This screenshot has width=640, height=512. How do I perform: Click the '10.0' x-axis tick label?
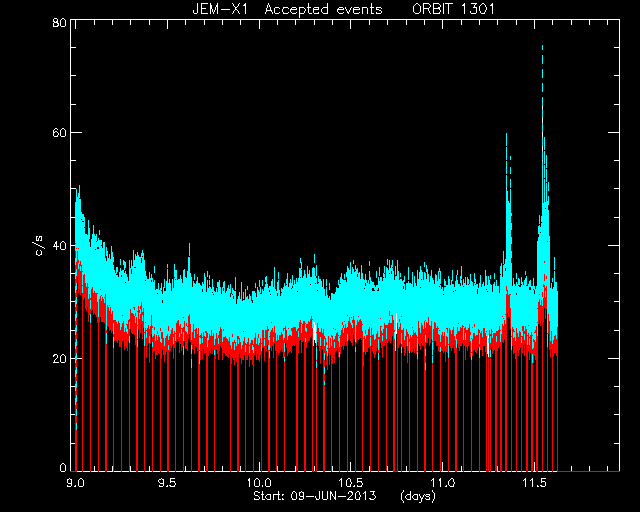pyautogui.click(x=259, y=483)
